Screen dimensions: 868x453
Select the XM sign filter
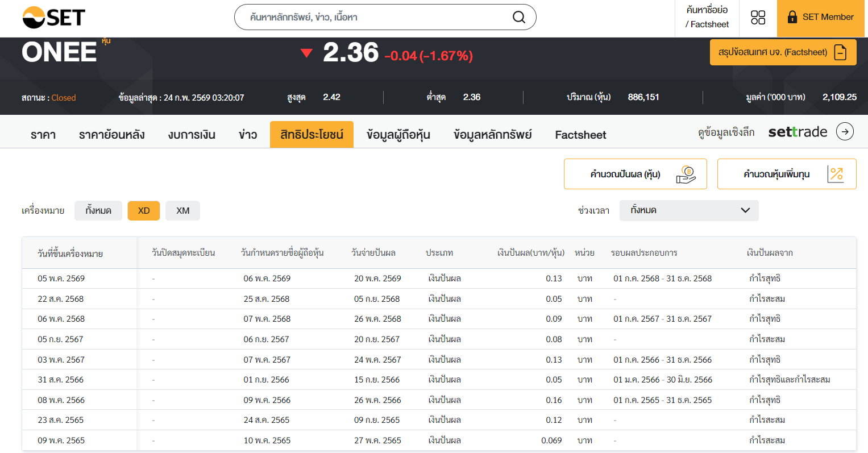[182, 210]
